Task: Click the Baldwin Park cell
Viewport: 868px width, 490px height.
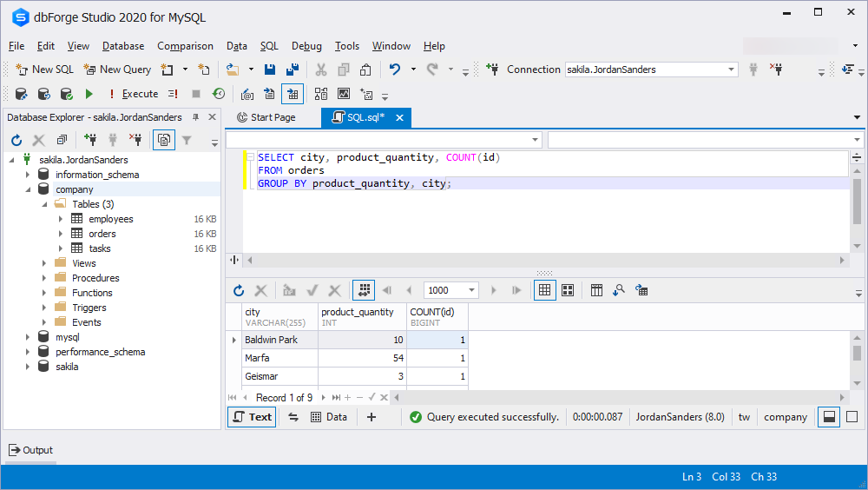Action: click(x=279, y=340)
